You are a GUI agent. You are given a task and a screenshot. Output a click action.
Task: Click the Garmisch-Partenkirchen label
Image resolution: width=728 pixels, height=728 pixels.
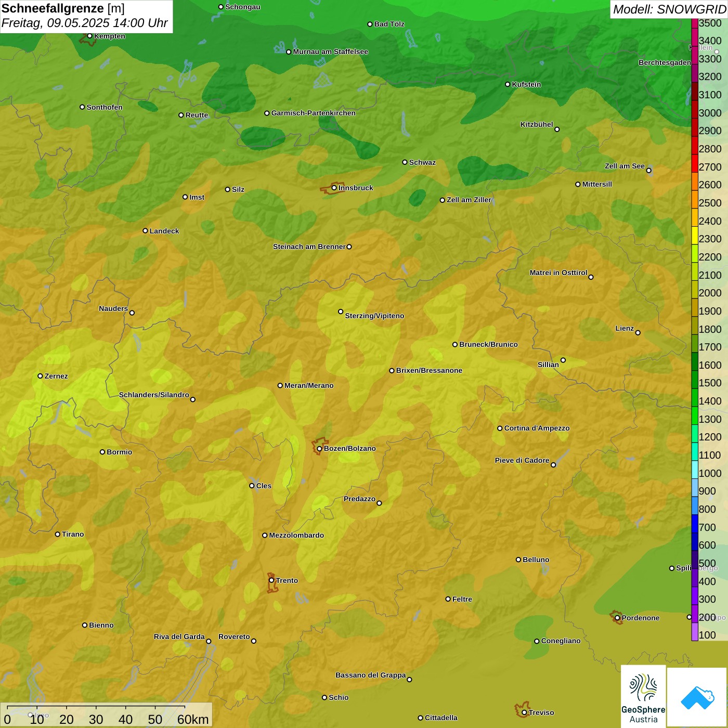point(314,113)
